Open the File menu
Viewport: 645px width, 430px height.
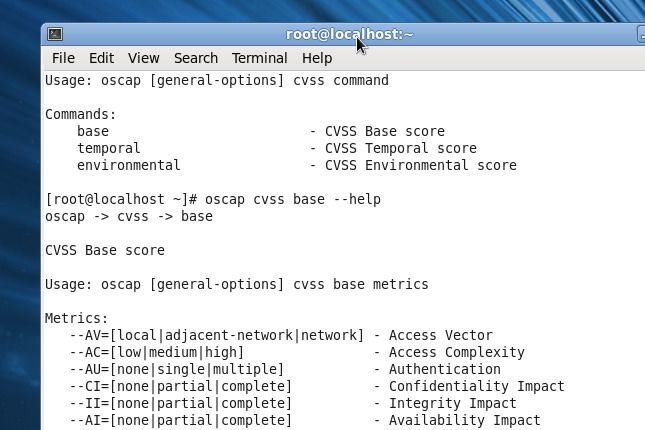(63, 58)
